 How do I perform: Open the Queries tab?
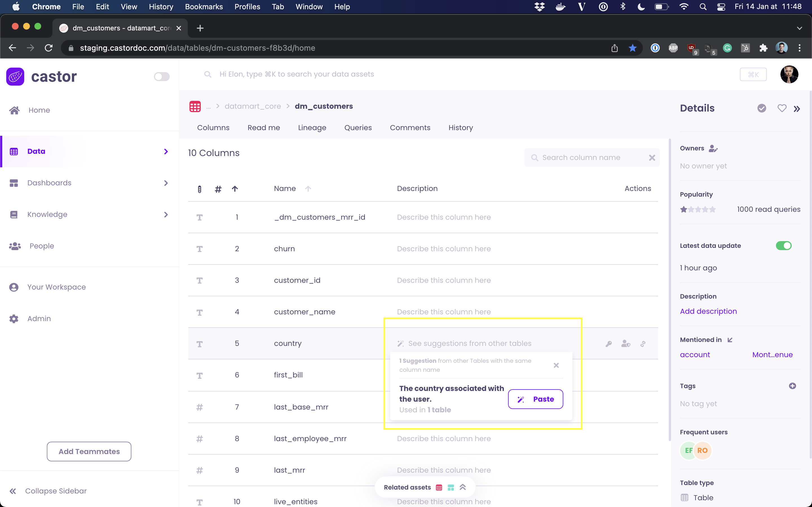click(358, 128)
